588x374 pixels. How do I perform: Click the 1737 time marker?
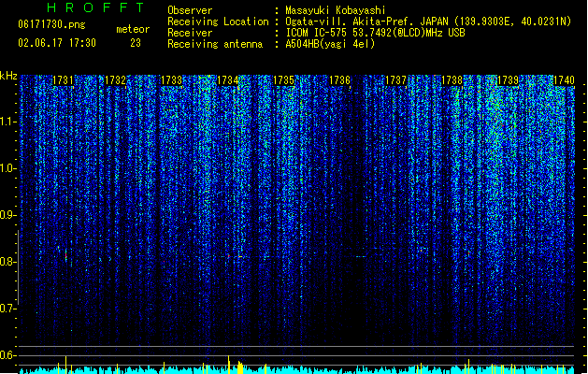coord(395,80)
